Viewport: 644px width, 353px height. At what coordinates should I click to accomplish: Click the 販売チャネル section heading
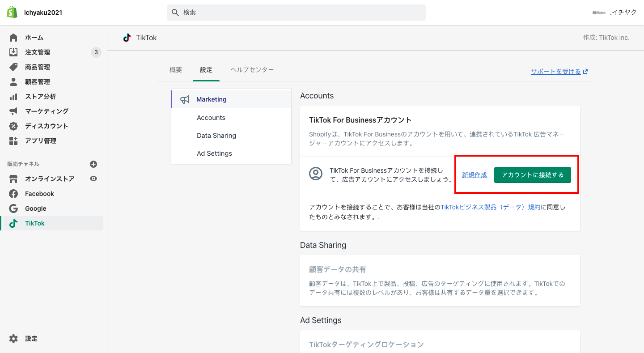click(x=23, y=164)
